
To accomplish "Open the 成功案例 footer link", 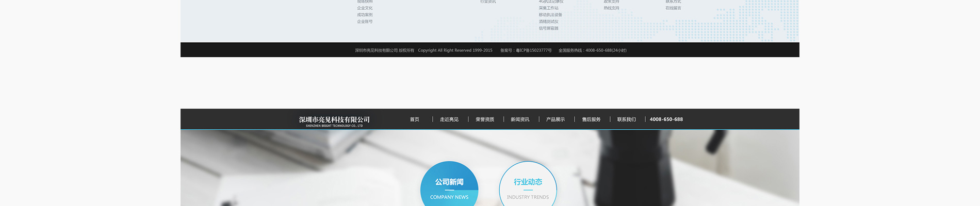I will [365, 15].
